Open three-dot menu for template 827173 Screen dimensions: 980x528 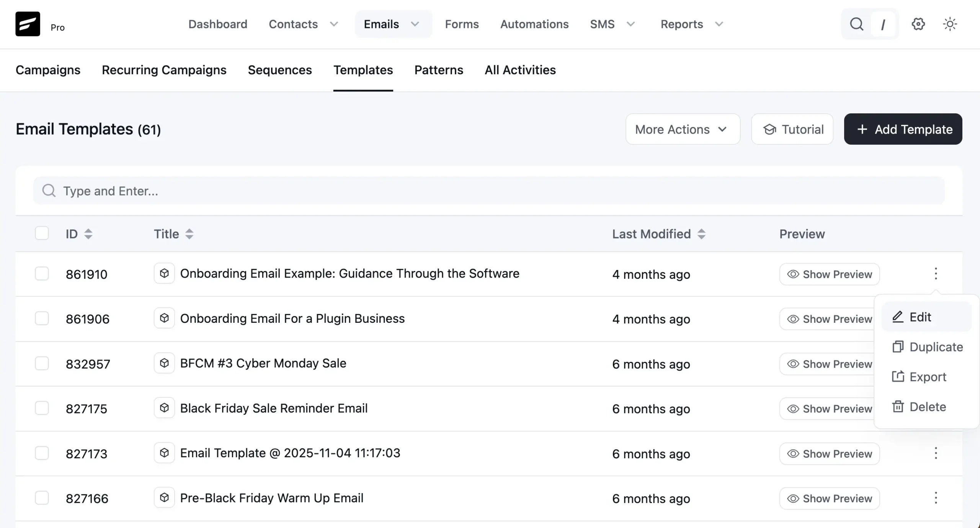tap(936, 453)
